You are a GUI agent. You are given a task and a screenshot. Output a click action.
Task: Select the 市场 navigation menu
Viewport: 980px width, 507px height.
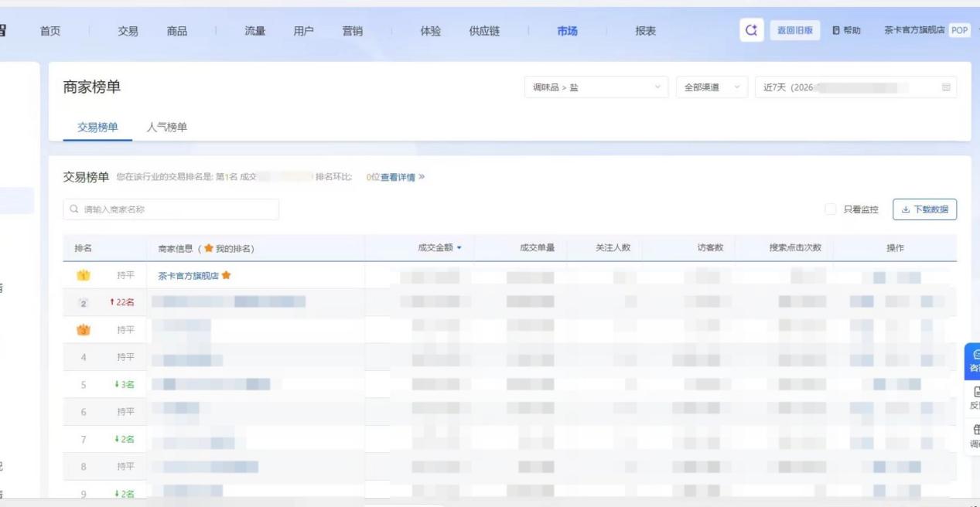(x=567, y=31)
